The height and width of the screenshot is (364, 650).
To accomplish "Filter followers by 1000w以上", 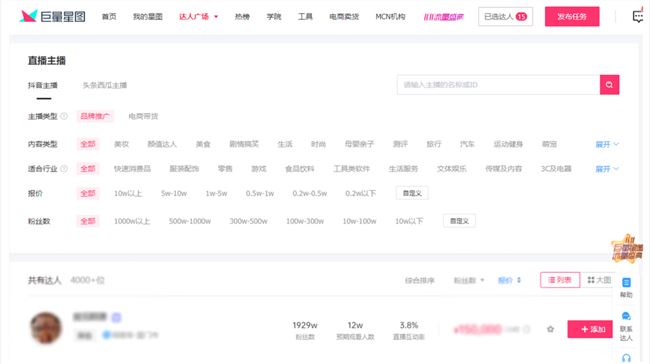I will point(132,221).
